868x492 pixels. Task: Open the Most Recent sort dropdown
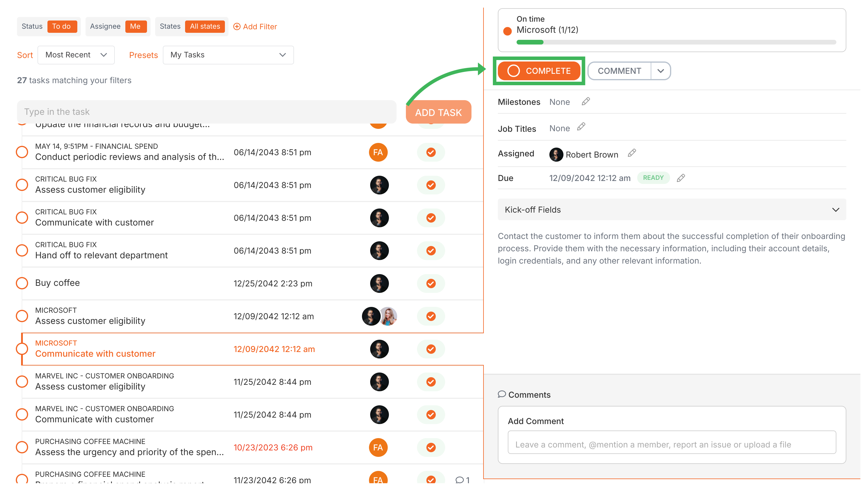pyautogui.click(x=76, y=55)
